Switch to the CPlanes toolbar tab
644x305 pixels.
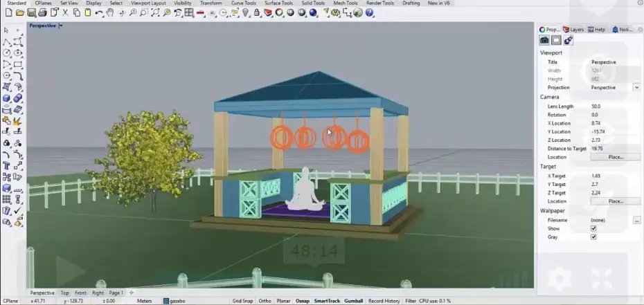click(43, 3)
